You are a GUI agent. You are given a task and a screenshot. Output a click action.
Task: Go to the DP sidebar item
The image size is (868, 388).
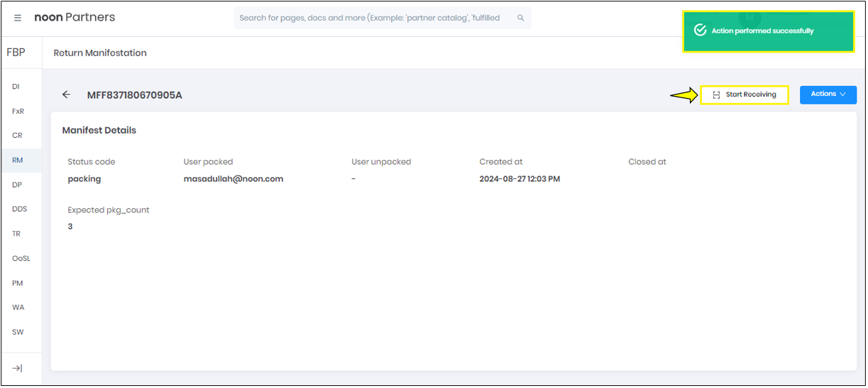[17, 185]
